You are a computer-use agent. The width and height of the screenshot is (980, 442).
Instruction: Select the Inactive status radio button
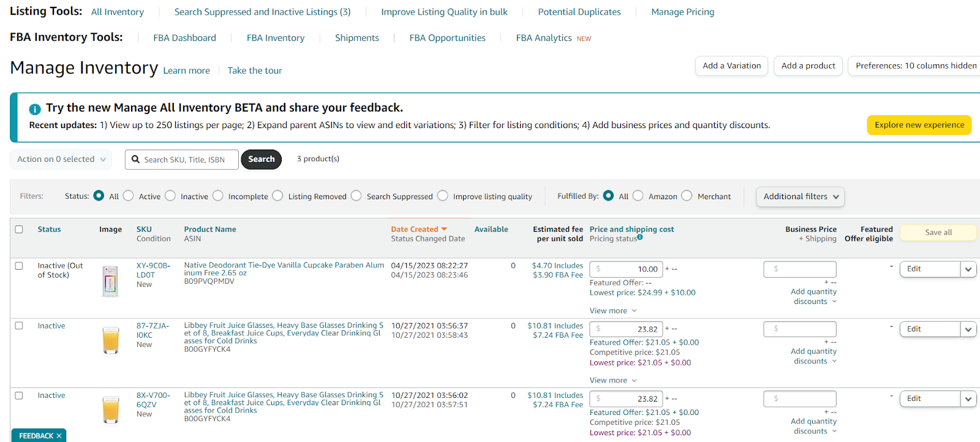coord(171,196)
